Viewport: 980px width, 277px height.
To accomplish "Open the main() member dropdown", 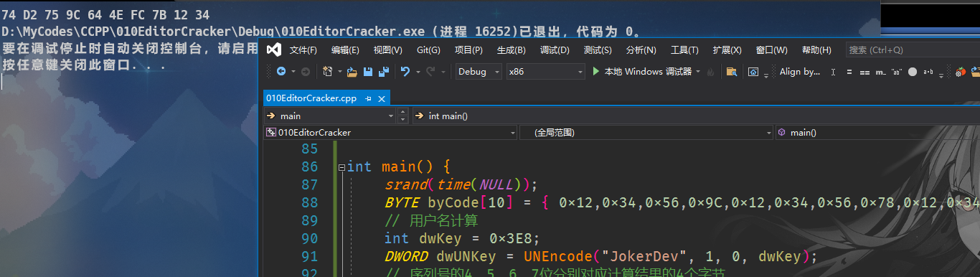I will point(877,133).
